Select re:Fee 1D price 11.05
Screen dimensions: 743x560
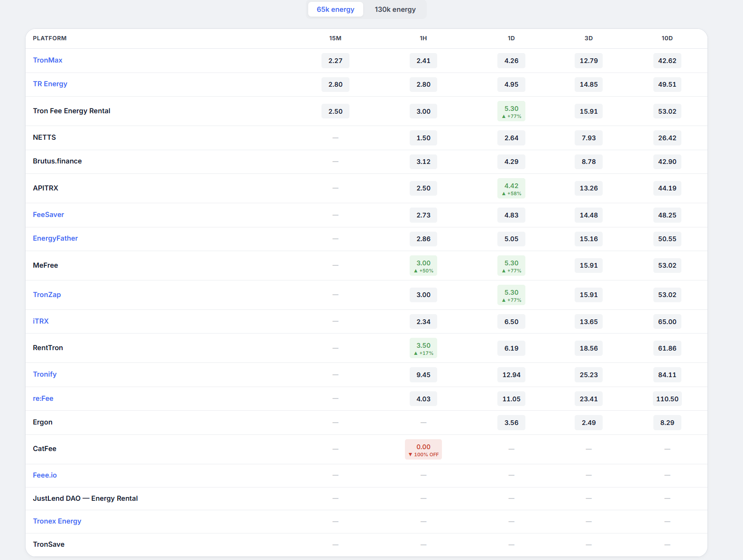point(511,399)
